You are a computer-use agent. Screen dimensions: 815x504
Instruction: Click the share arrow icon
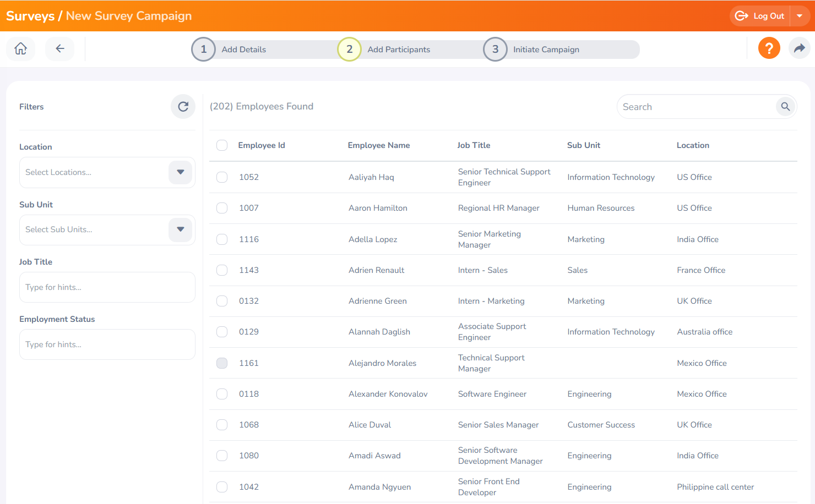800,48
